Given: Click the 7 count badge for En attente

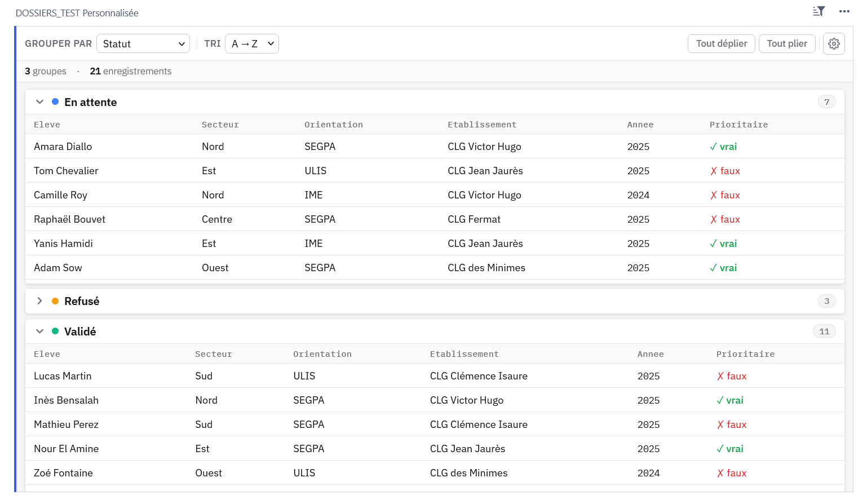Looking at the screenshot, I should click(x=826, y=102).
